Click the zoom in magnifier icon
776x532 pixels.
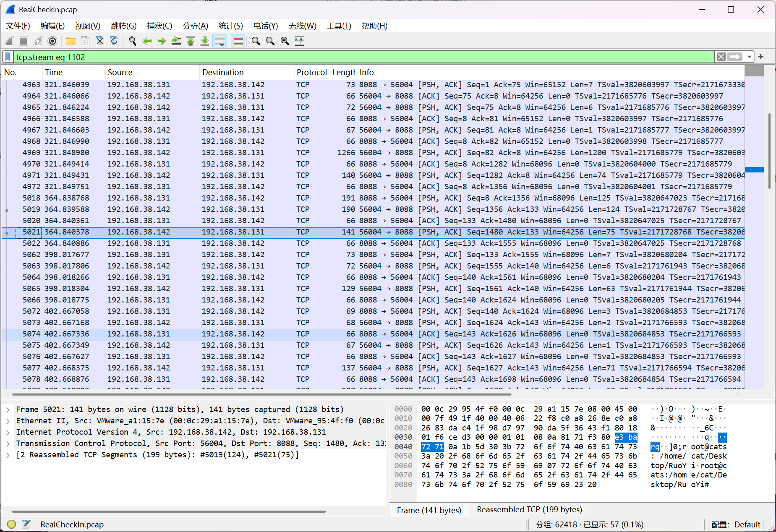256,41
